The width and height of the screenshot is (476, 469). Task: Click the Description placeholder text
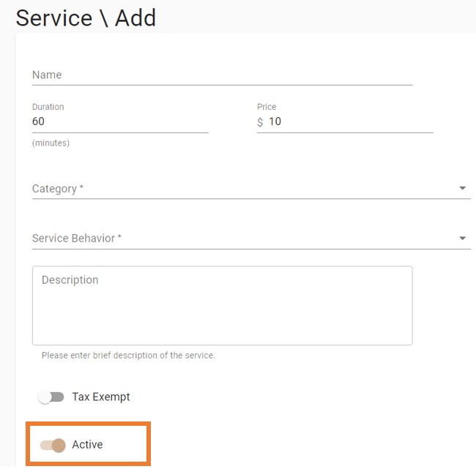point(70,280)
